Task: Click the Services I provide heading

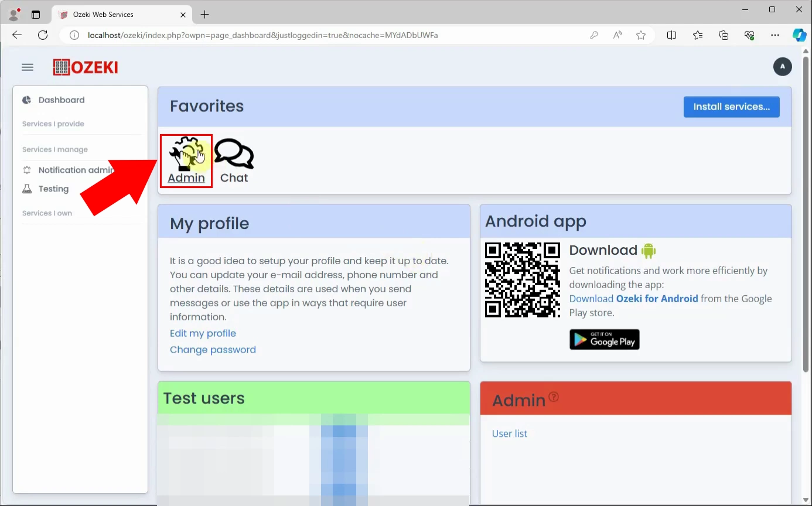Action: (x=53, y=124)
